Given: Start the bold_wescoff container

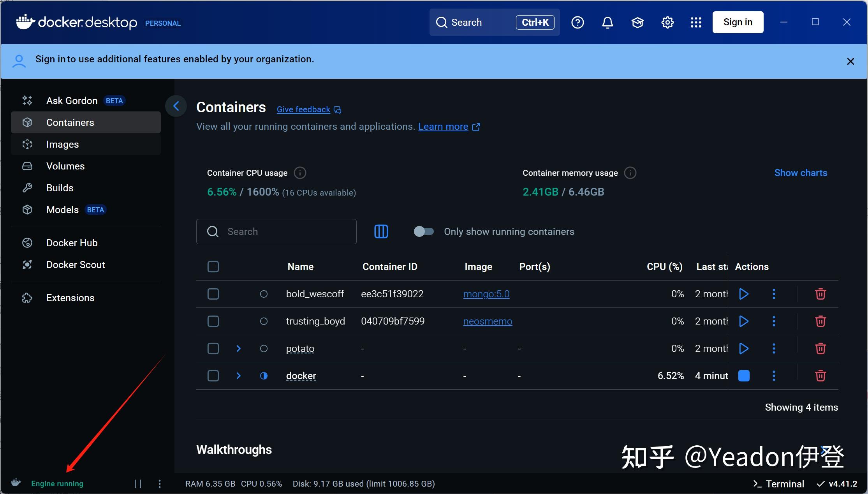Looking at the screenshot, I should 743,294.
